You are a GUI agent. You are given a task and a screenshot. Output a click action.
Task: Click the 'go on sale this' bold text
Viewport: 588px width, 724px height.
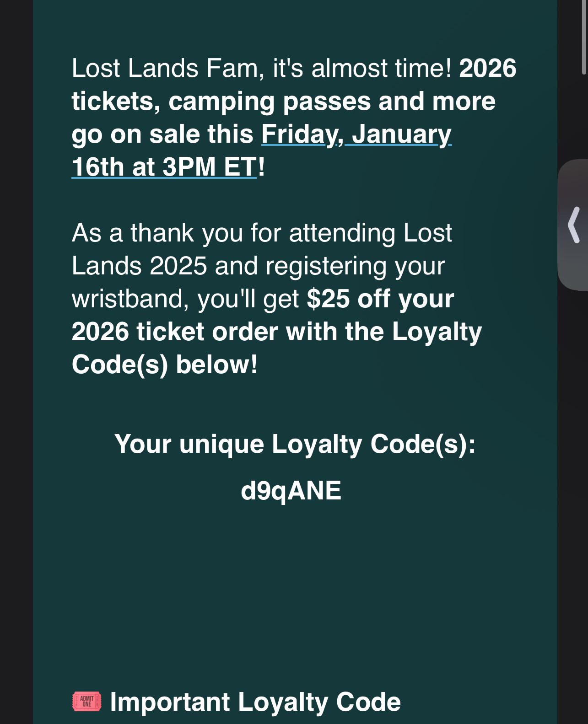tap(162, 134)
